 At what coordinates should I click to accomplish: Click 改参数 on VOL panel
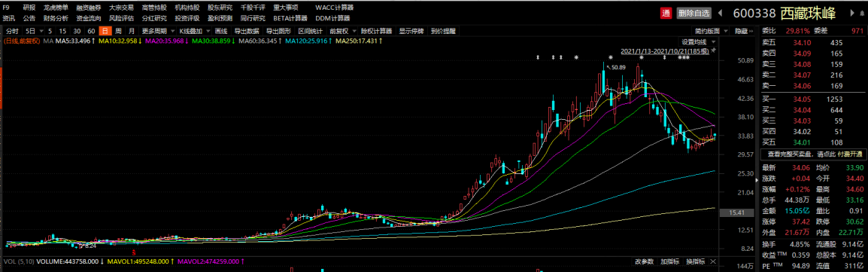click(644, 261)
